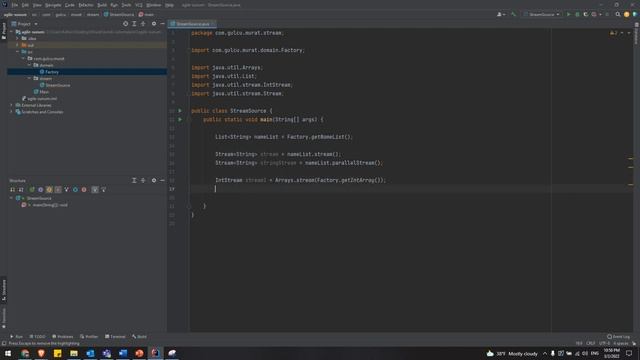Screen dimensions: 640x360
Task: Toggle the orange Structure filter icon
Action: [x=49, y=190]
